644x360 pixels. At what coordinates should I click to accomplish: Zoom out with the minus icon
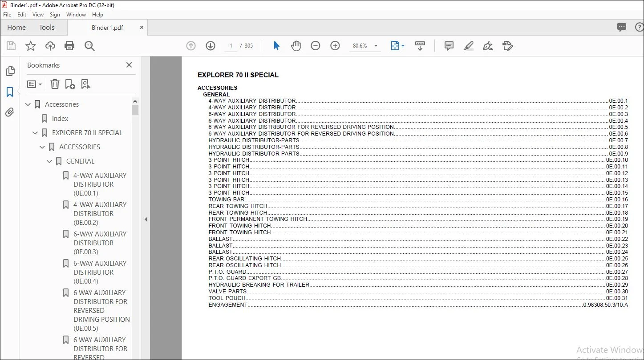coord(316,46)
